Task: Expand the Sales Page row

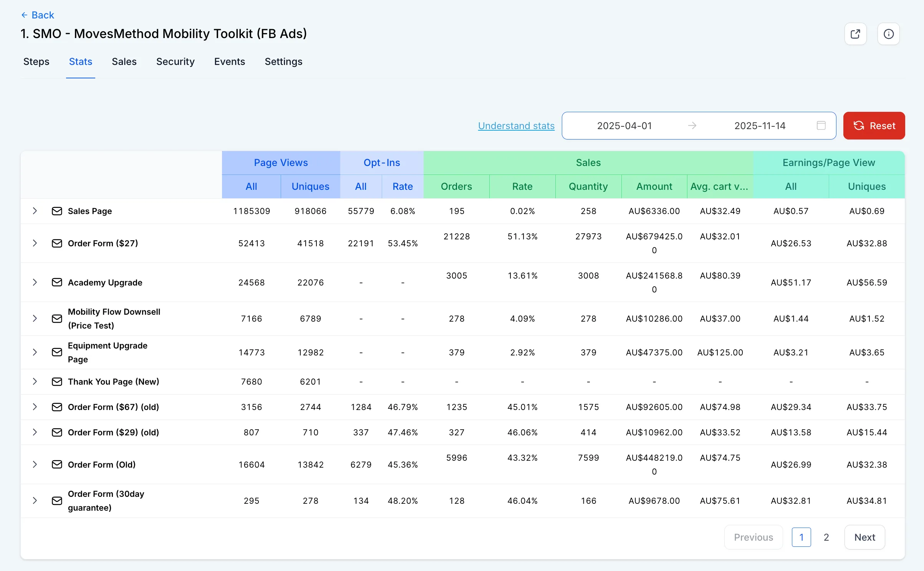Action: [x=35, y=211]
